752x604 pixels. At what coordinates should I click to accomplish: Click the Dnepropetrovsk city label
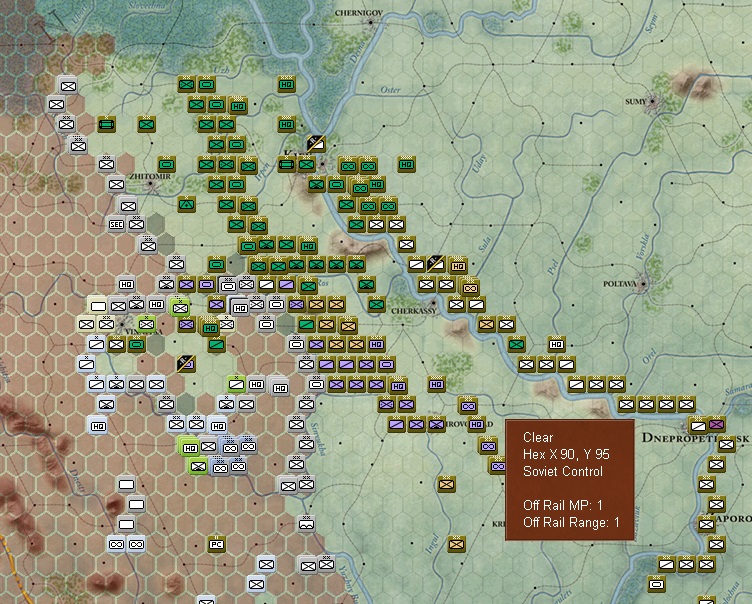(x=695, y=438)
